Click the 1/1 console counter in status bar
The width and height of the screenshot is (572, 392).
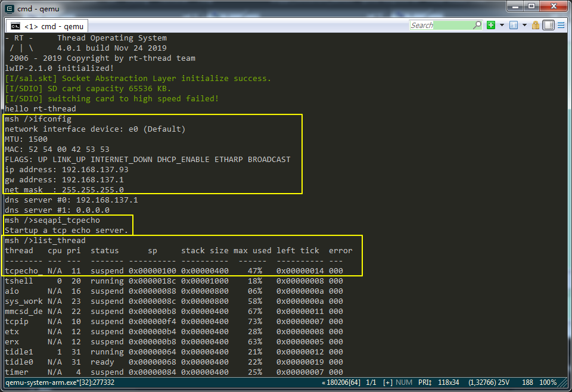(370, 384)
